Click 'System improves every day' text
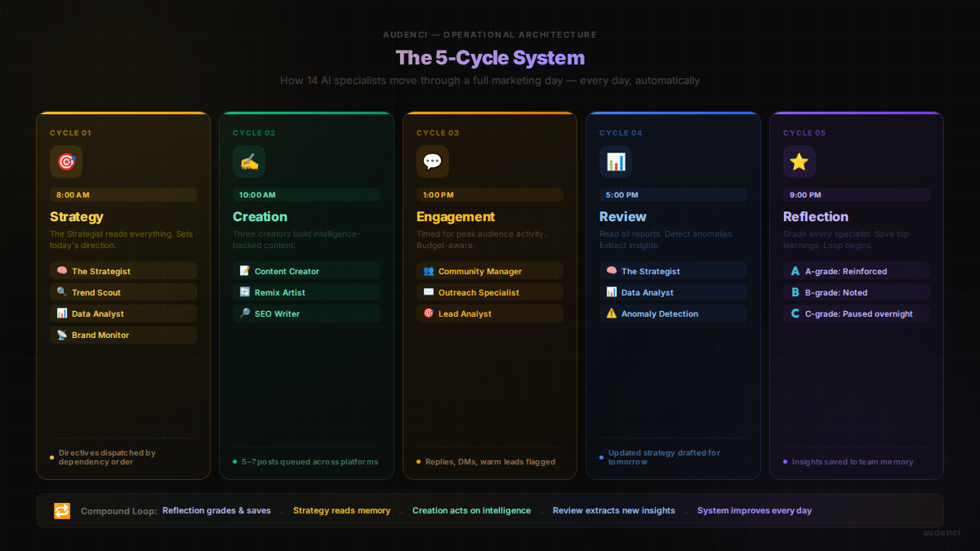Screen dimensions: 980x551 (x=754, y=511)
